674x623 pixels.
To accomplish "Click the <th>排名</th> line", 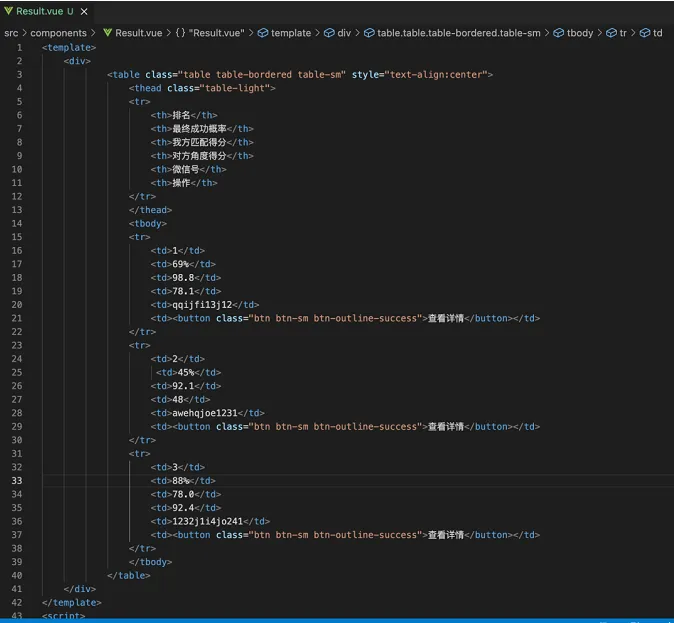I will [x=184, y=115].
